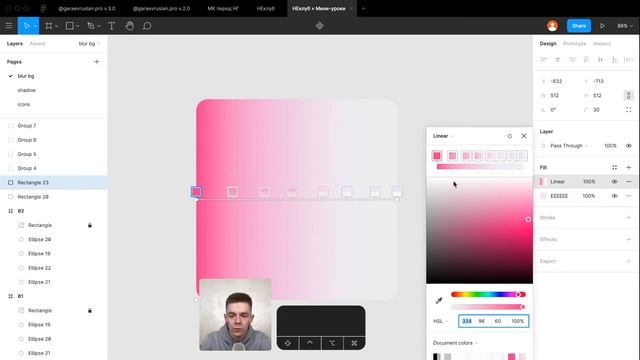
Task: Click the components icon in top center
Action: click(320, 26)
